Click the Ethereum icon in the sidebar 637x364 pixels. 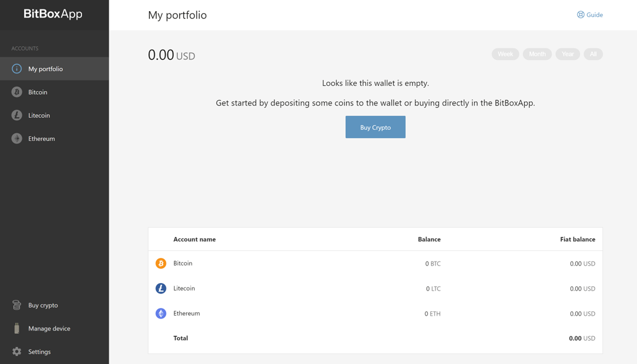pyautogui.click(x=16, y=139)
